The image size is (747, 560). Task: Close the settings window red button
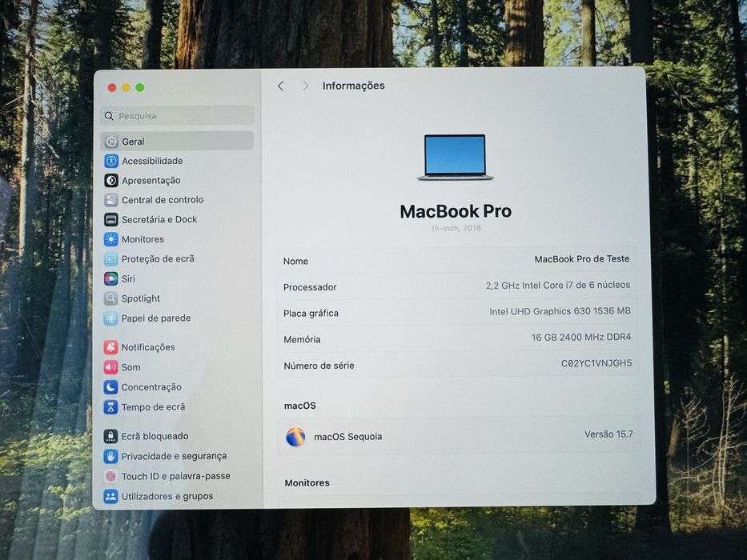tap(112, 88)
